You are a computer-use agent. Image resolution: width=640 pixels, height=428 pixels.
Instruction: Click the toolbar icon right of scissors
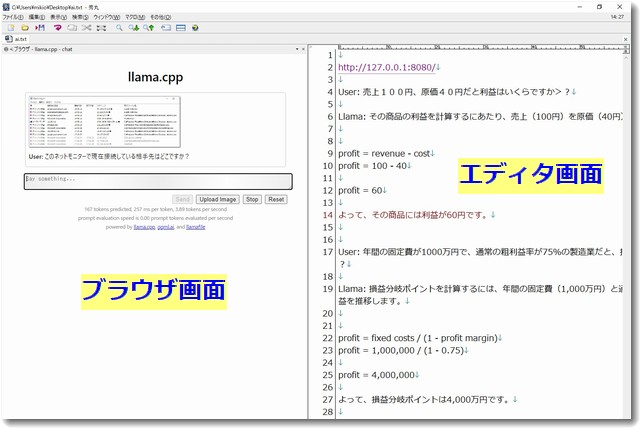pyautogui.click(x=101, y=28)
